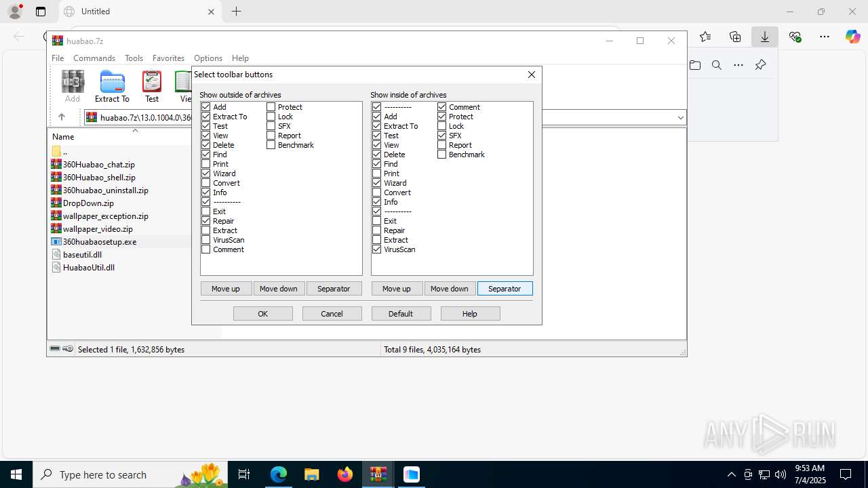This screenshot has height=488, width=868.
Task: Click the Test toolbar icon
Action: (x=152, y=87)
